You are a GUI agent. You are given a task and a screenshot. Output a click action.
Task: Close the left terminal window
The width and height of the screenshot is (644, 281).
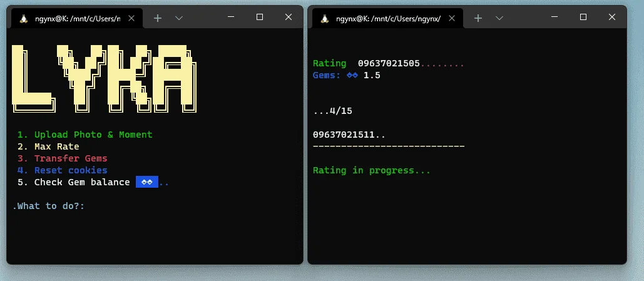point(289,17)
